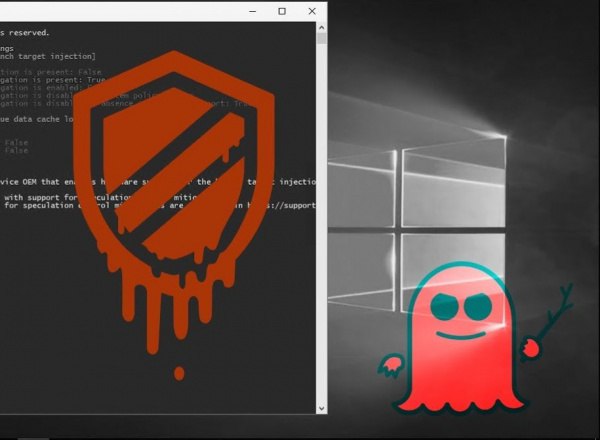The image size is (600, 440).
Task: Click the console scrollbar down arrow
Action: 321,408
